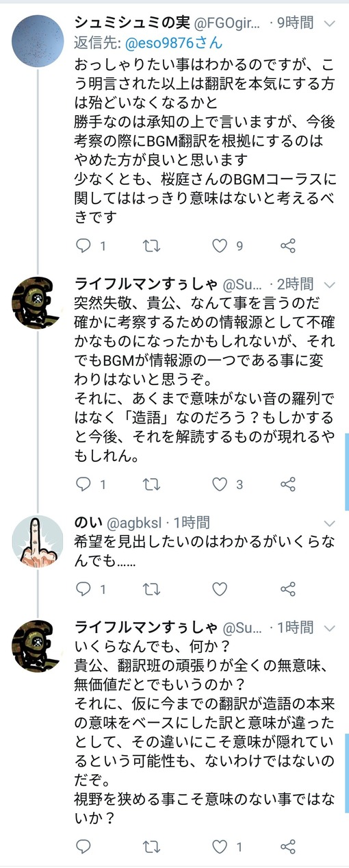Share the ライフルマン tweet from 2時間 ago
Image resolution: width=349 pixels, height=868 pixels.
[x=288, y=484]
